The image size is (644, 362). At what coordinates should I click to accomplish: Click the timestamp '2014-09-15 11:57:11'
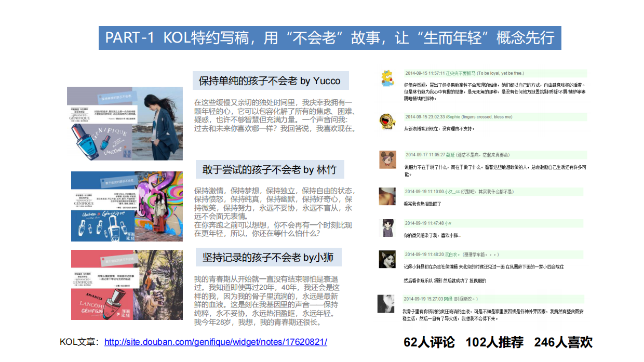[425, 73]
